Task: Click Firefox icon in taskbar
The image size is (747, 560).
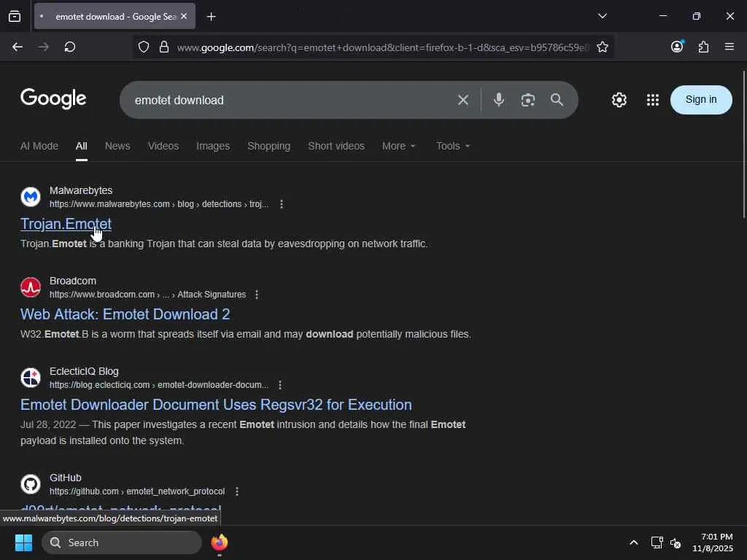Action: pyautogui.click(x=220, y=542)
